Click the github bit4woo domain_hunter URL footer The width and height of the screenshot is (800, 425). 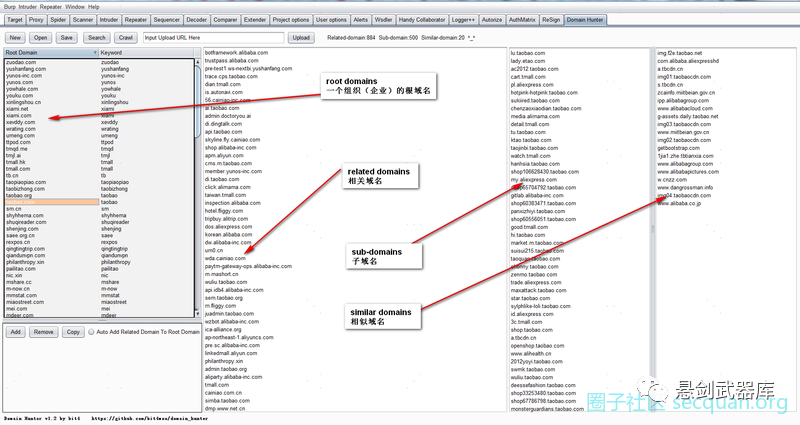pyautogui.click(x=149, y=418)
